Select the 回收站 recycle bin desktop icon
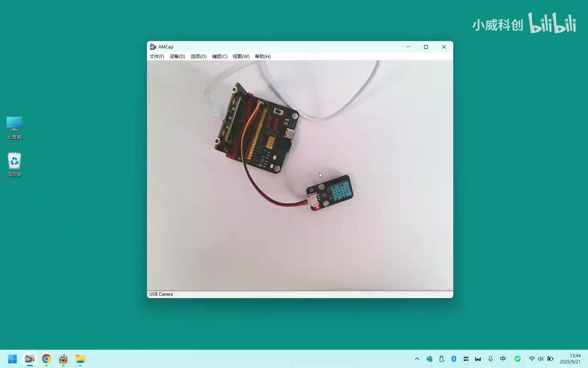 point(14,165)
